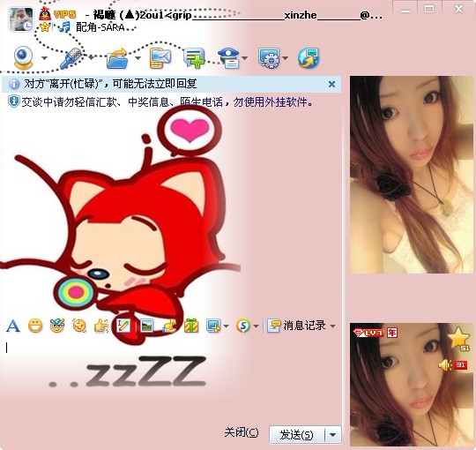Open send options dropdown beside 发送
Image resolution: width=476 pixels, height=450 pixels.
pos(333,434)
